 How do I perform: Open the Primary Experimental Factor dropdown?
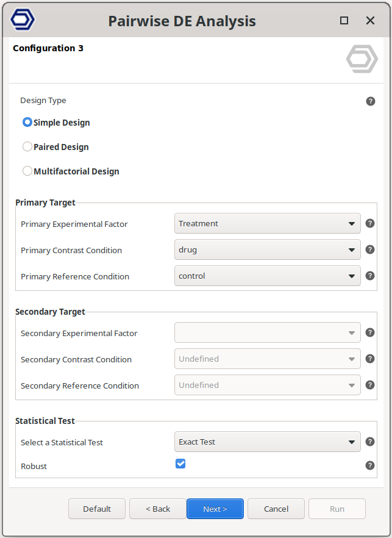pyautogui.click(x=267, y=224)
